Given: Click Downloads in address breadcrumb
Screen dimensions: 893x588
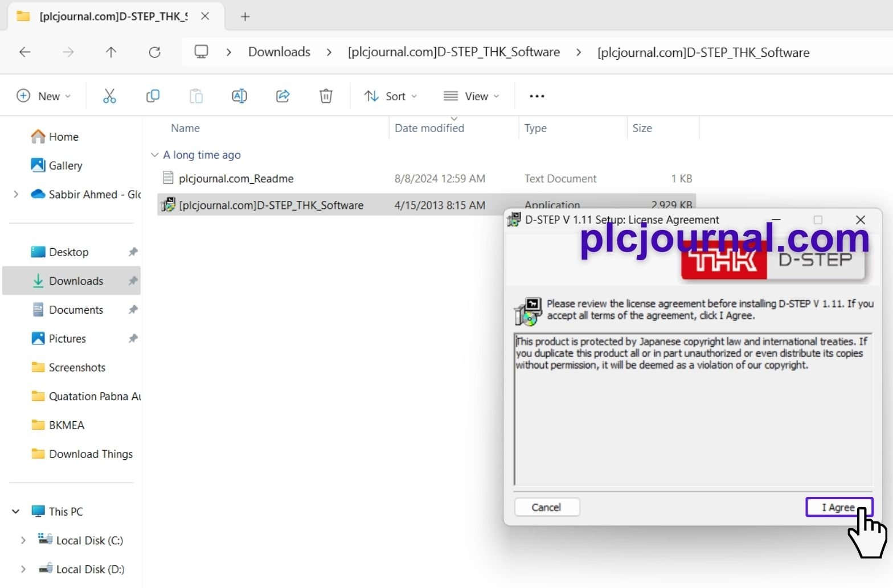Looking at the screenshot, I should pos(279,52).
